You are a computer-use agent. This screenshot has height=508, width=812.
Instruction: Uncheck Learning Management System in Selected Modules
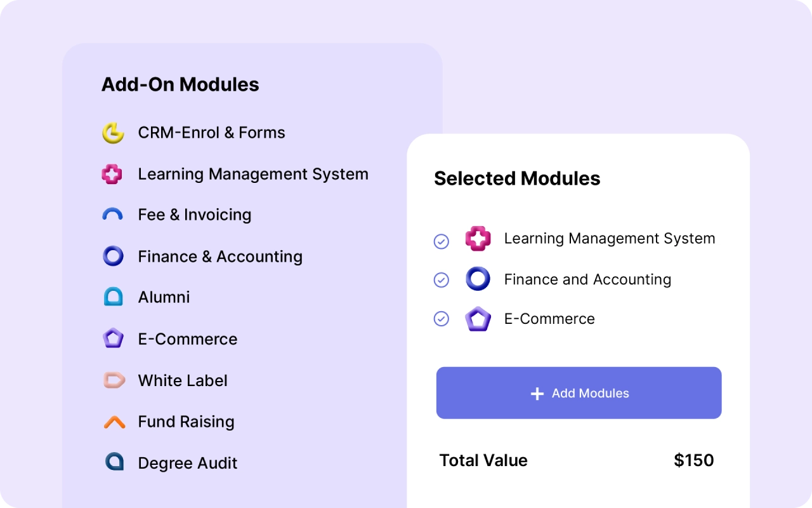[442, 241]
